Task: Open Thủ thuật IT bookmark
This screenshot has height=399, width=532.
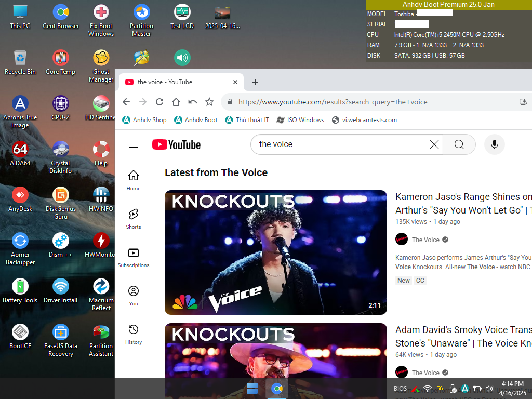Action: pos(247,120)
